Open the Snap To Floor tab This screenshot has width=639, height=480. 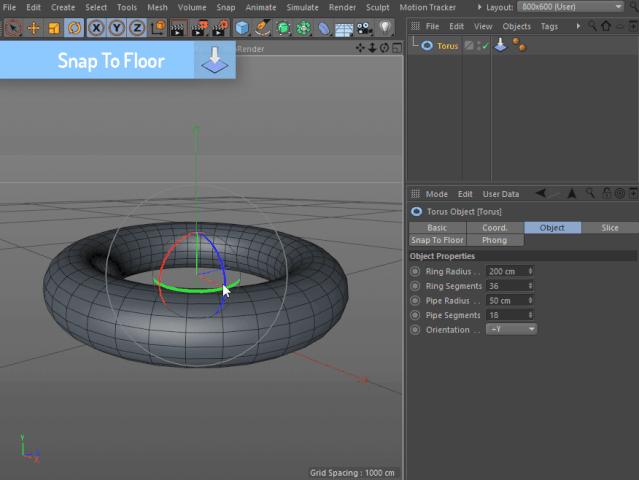[437, 240]
